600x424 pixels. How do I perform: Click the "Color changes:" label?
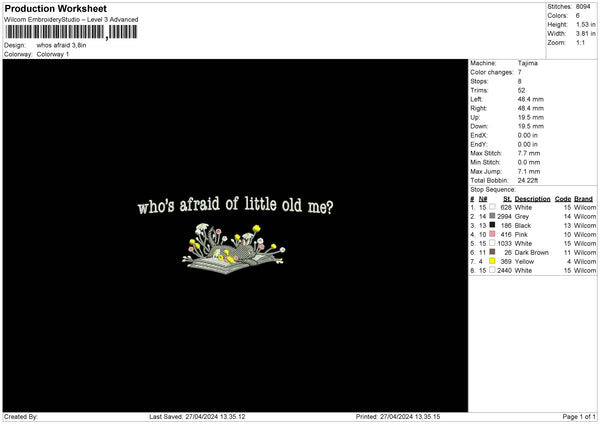pyautogui.click(x=492, y=72)
